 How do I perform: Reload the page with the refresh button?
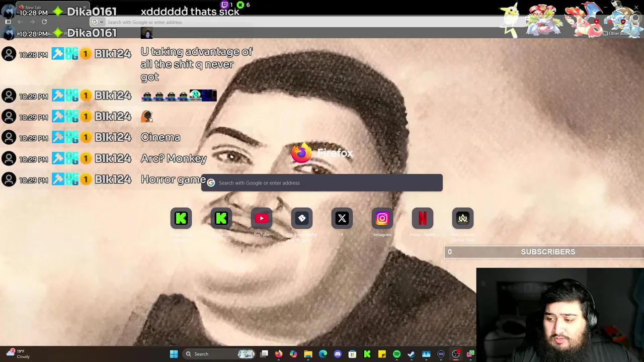[44, 22]
